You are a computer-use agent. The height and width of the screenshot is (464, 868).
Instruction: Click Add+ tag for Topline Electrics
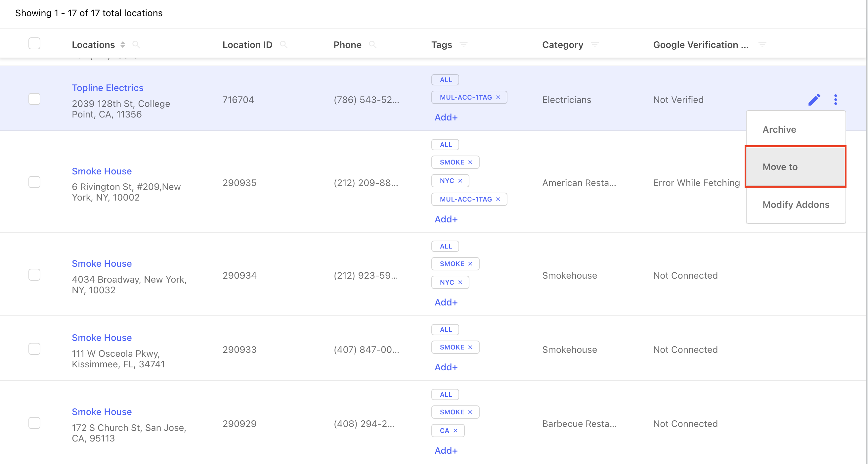click(446, 117)
